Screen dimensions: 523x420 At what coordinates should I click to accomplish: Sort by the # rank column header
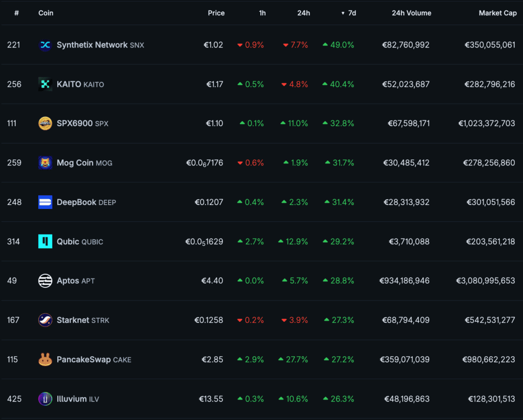[x=16, y=13]
